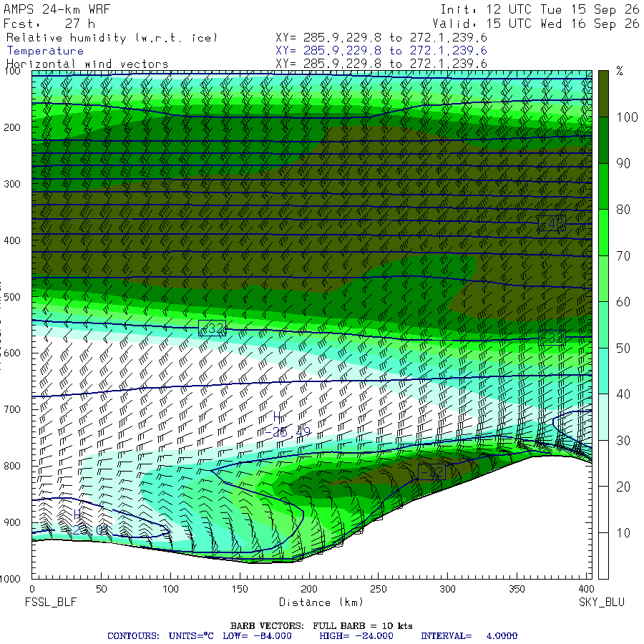This screenshot has width=644, height=644.
Task: Click the -48 temperature contour label
Action: pos(552,223)
